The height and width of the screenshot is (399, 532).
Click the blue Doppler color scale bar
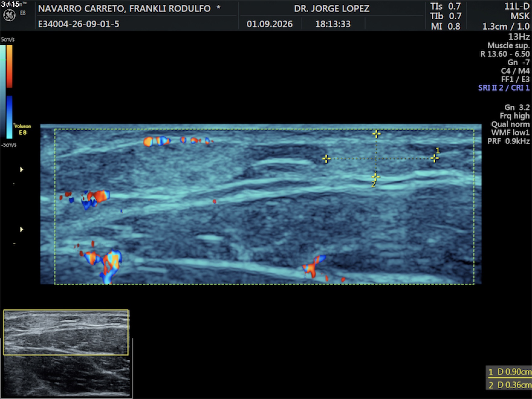pos(9,117)
